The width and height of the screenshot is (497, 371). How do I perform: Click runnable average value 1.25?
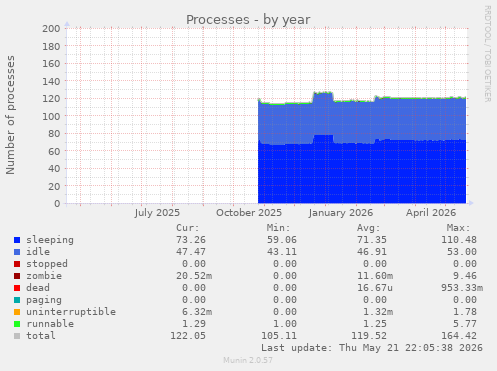[x=375, y=324]
